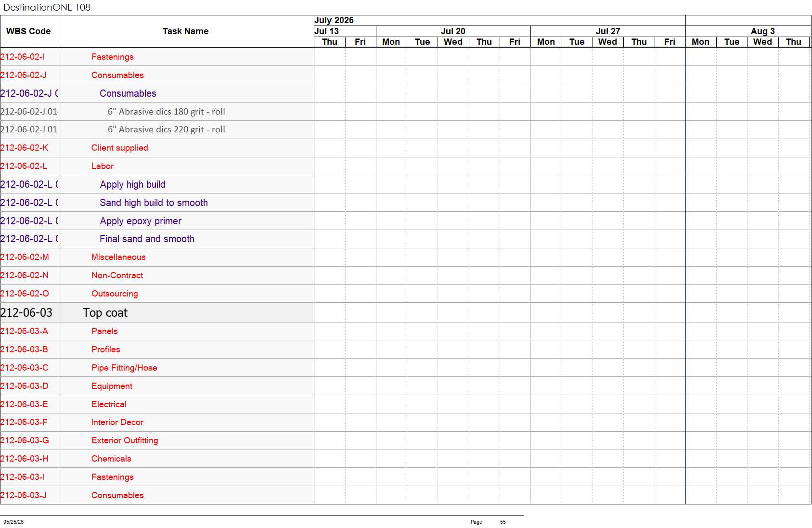Viewport: 812px width, 528px height.
Task: Select the Fastenings task under 212-06-02-I
Action: [x=113, y=57]
